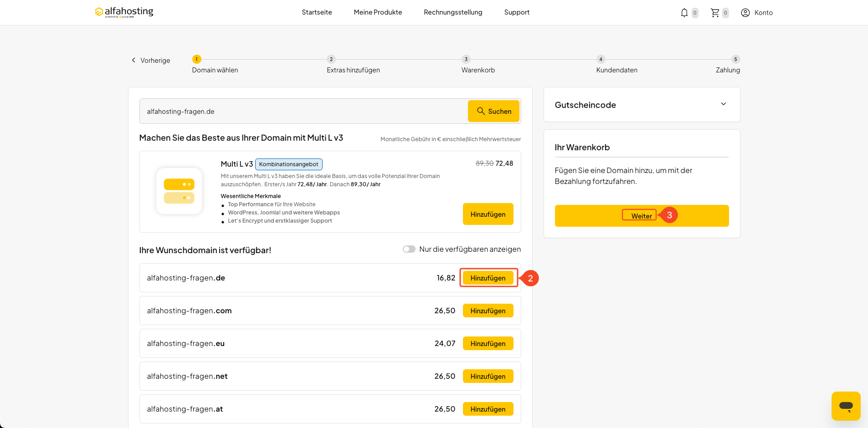Click the domain search input field
The height and width of the screenshot is (428, 868).
(x=303, y=111)
